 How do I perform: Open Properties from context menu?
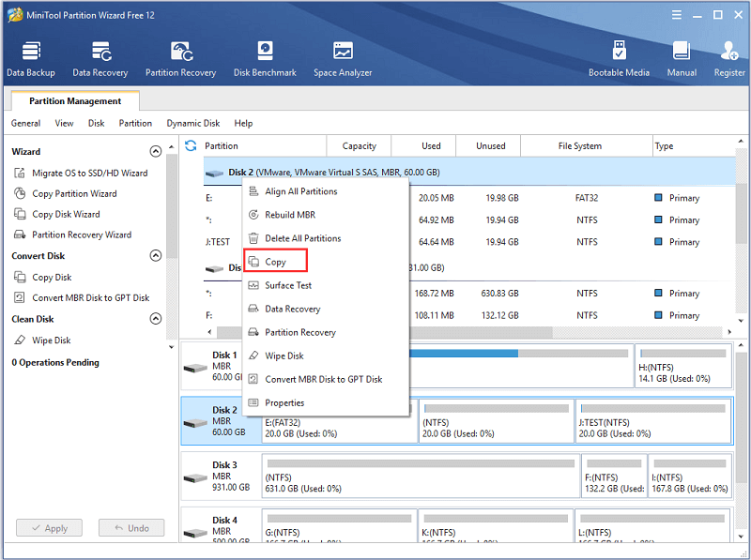coord(326,402)
